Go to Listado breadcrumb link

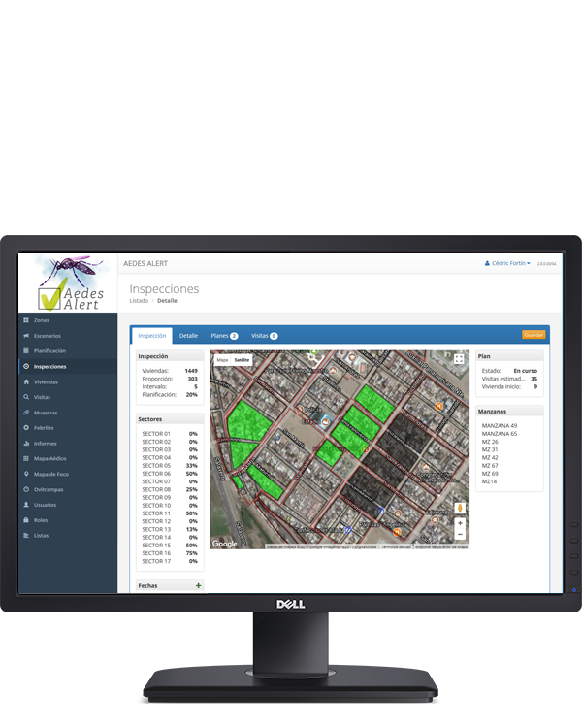click(x=139, y=301)
